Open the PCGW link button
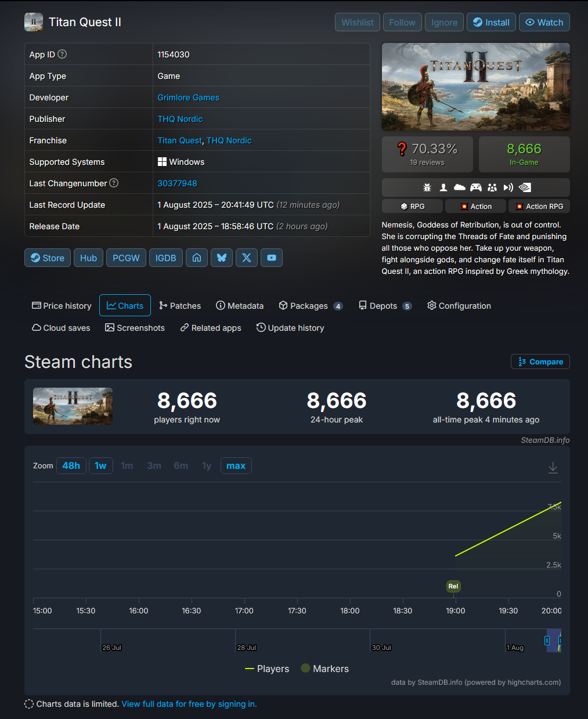The height and width of the screenshot is (719, 588). [x=126, y=258]
